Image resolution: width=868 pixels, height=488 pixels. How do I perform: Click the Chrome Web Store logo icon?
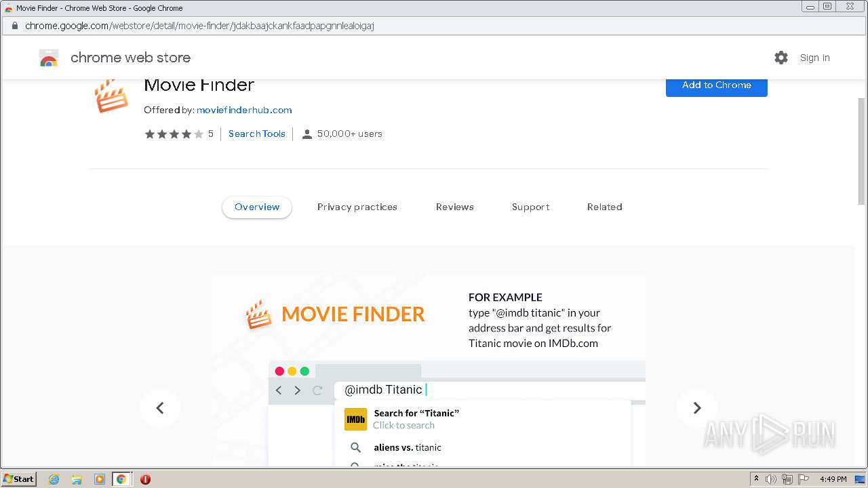point(49,58)
